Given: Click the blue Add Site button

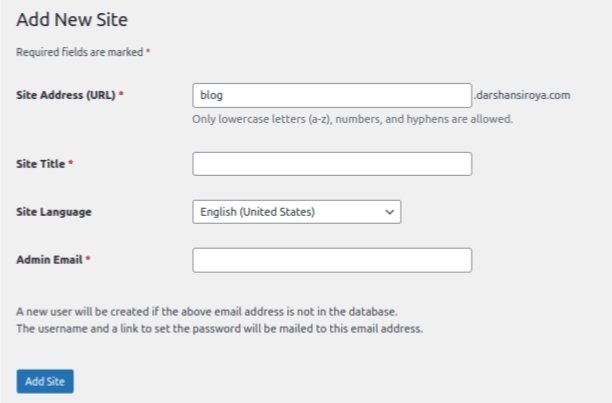Looking at the screenshot, I should [x=45, y=381].
